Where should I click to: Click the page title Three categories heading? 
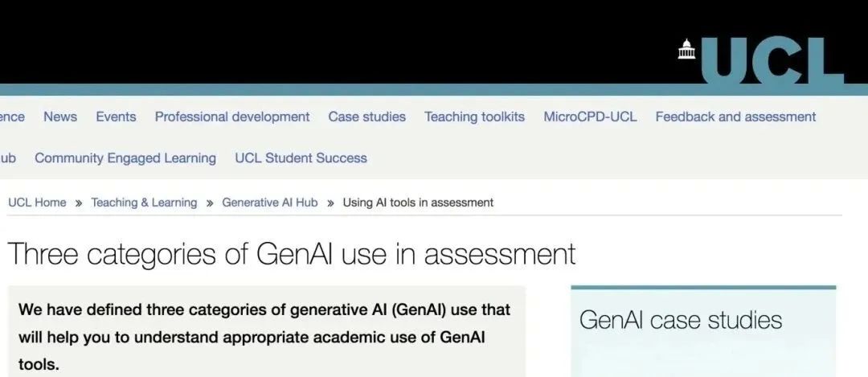pos(292,254)
